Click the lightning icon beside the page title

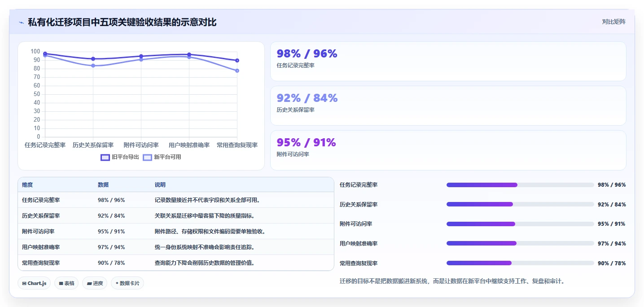point(21,22)
